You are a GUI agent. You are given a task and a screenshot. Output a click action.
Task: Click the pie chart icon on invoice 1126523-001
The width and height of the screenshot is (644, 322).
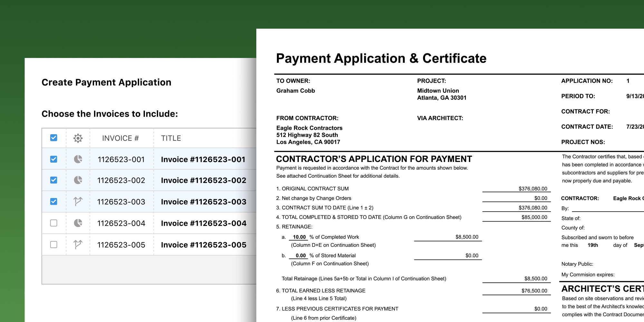(78, 159)
